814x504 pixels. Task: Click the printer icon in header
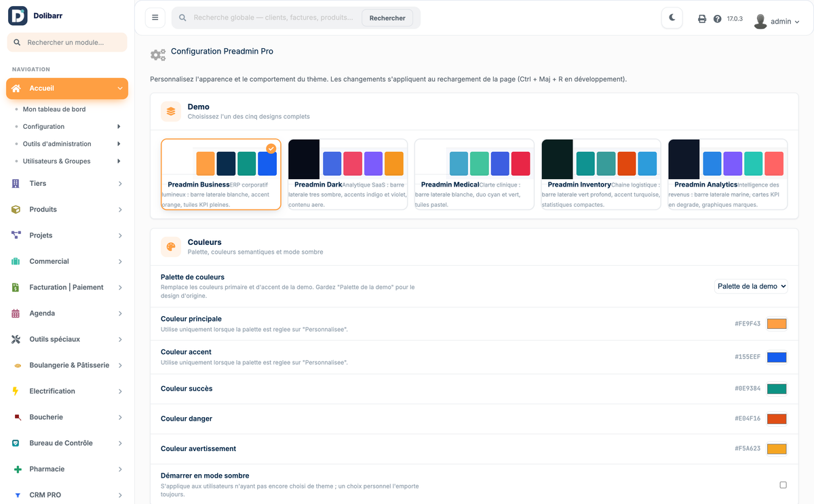pyautogui.click(x=702, y=19)
